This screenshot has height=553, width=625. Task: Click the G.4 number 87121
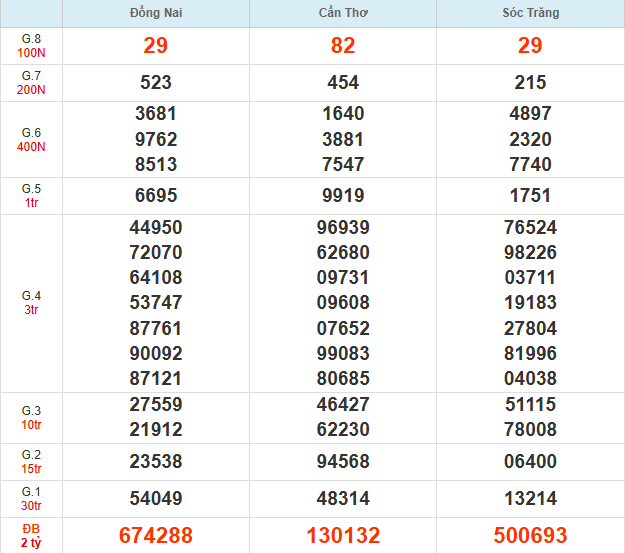click(156, 379)
